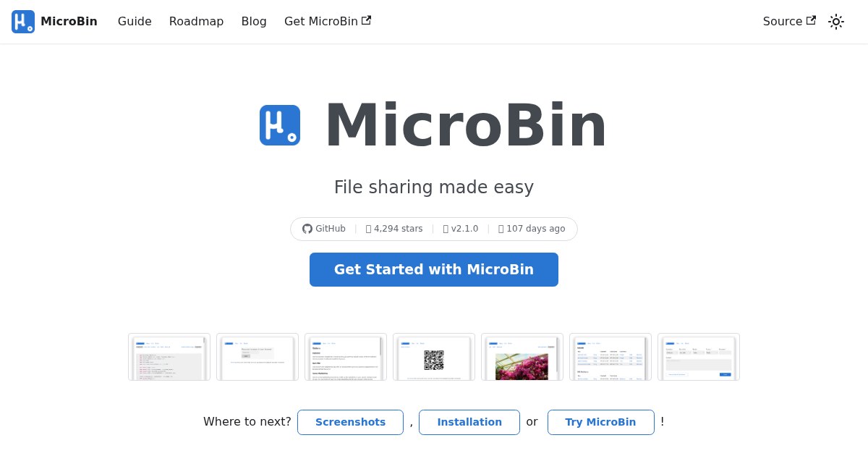Click the MicroBin logo icon in navbar
Screen dimensions: 868x456
[23, 22]
